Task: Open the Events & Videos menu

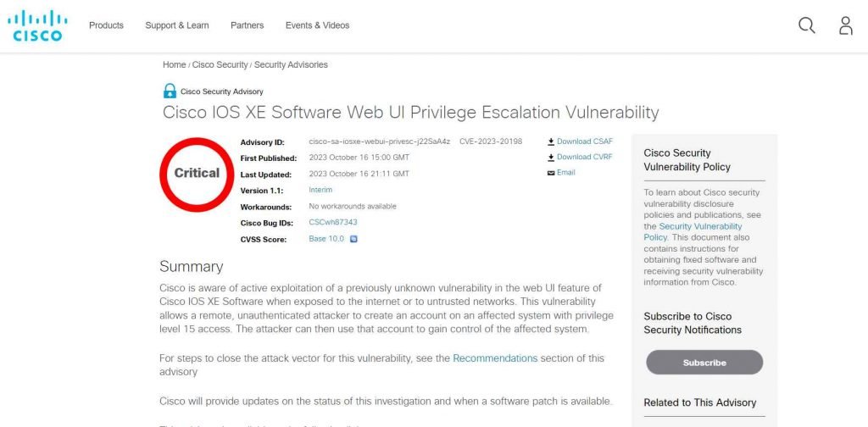Action: pos(317,25)
